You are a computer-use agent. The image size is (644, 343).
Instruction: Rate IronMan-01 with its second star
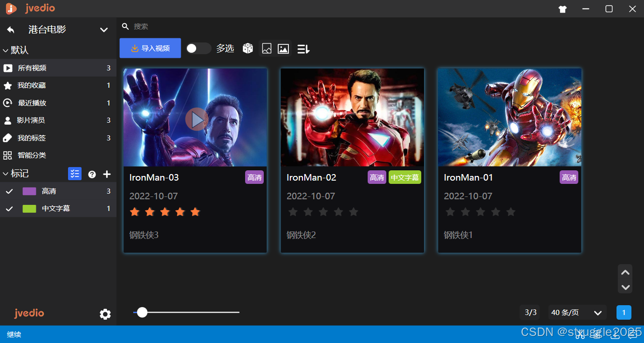point(465,212)
